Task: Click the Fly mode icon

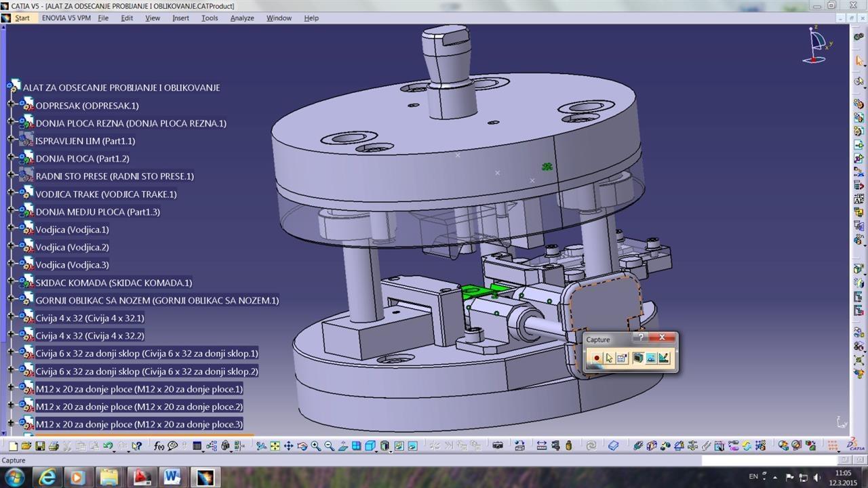Action: 261,446
